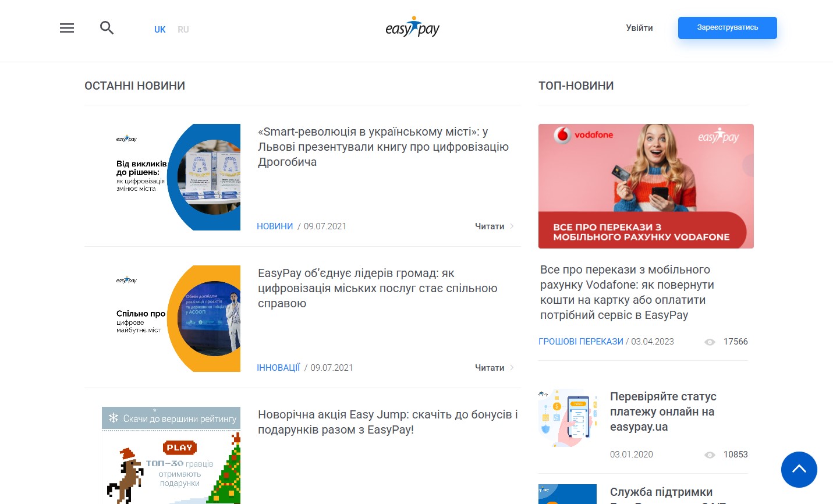The height and width of the screenshot is (504, 833).
Task: Switch language to RU
Action: tap(183, 30)
